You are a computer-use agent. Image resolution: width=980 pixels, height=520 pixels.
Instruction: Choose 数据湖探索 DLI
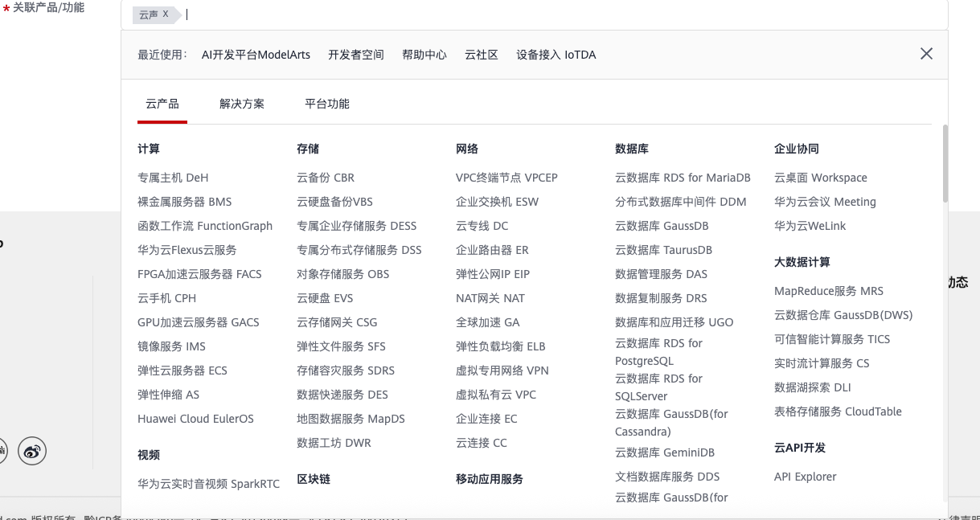point(813,387)
